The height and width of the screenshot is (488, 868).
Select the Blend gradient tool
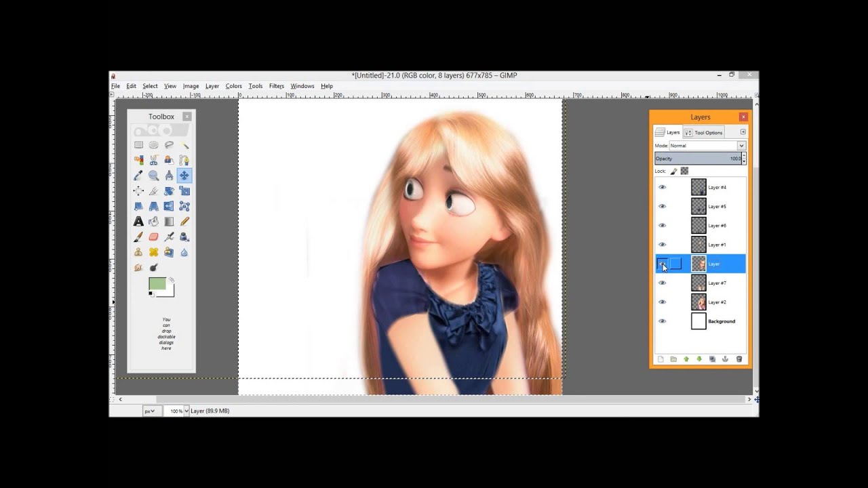tap(169, 222)
